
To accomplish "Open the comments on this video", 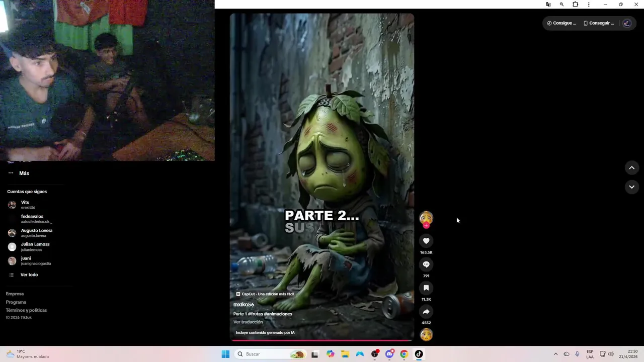I will 426,264.
